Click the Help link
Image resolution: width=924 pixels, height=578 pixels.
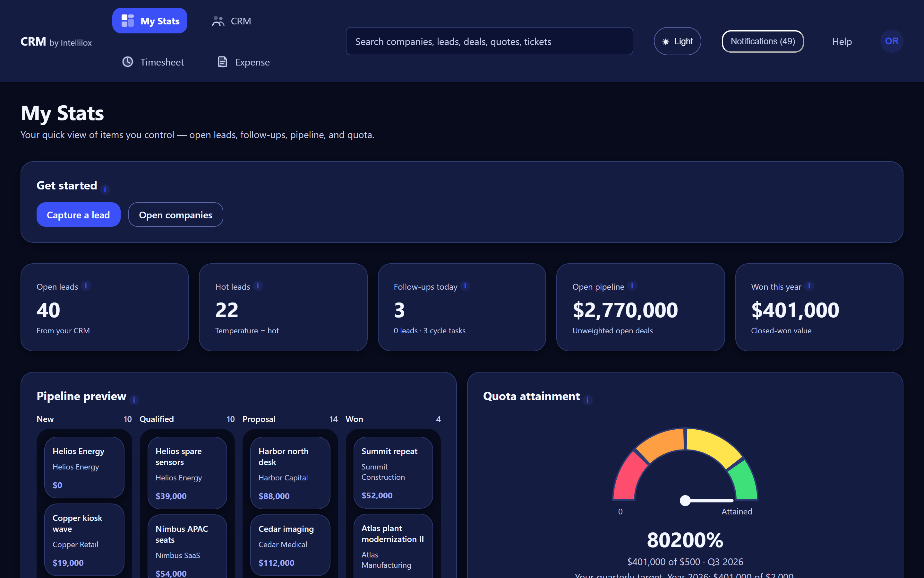point(842,42)
